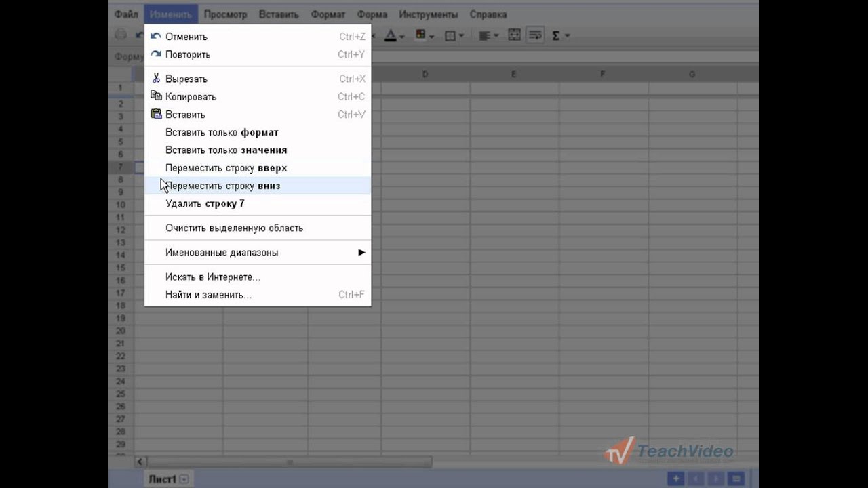Select row 20 header
868x488 pixels.
pyautogui.click(x=121, y=331)
